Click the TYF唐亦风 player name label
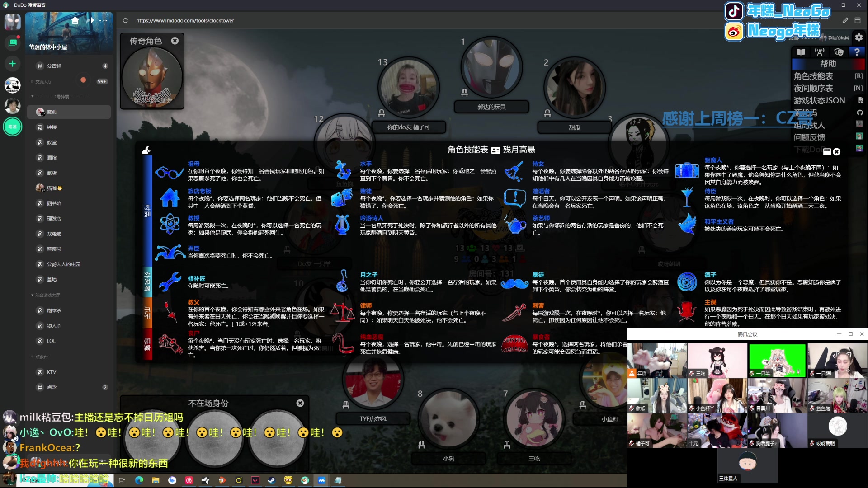This screenshot has height=488, width=868. [x=373, y=419]
